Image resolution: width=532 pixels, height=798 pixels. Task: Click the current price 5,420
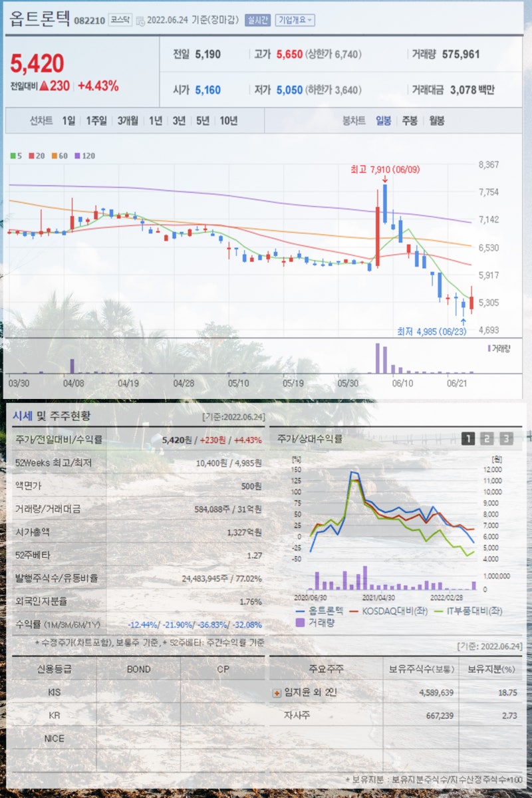pyautogui.click(x=37, y=64)
